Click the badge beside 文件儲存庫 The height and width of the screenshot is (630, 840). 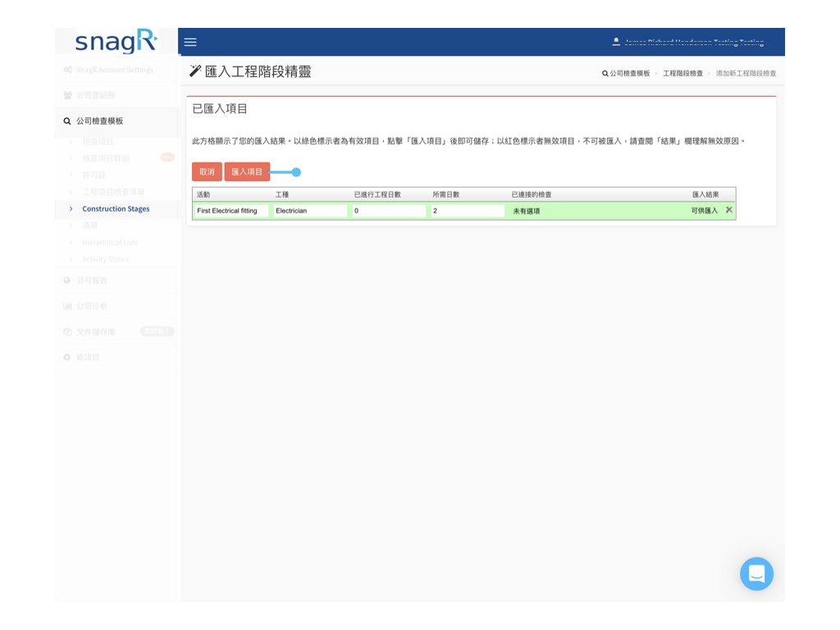pos(157,331)
